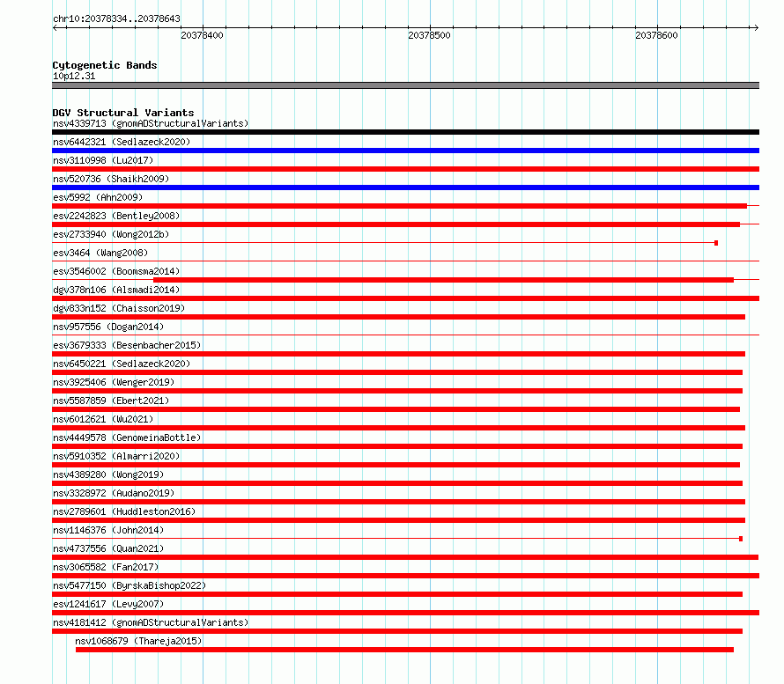784x684 pixels.
Task: Click the Cytogenetic Bands track heading
Action: (105, 65)
